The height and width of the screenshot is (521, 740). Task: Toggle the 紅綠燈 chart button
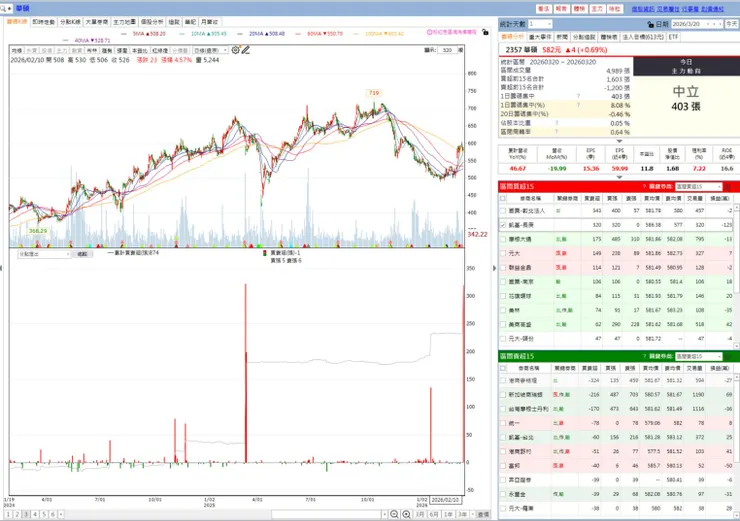coord(160,50)
